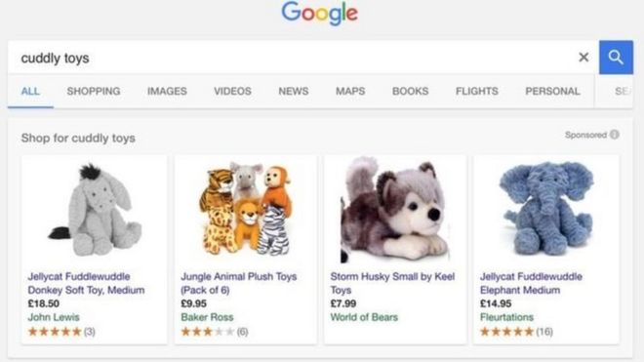
Task: Click the husky plush toy image
Action: (x=395, y=210)
